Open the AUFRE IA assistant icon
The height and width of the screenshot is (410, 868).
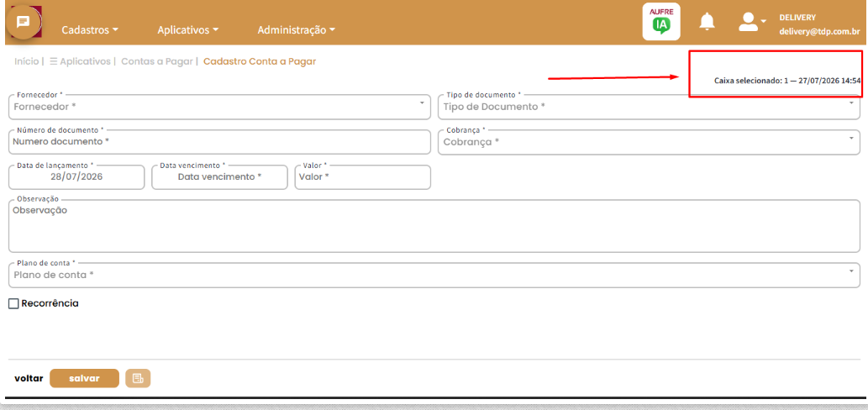661,22
